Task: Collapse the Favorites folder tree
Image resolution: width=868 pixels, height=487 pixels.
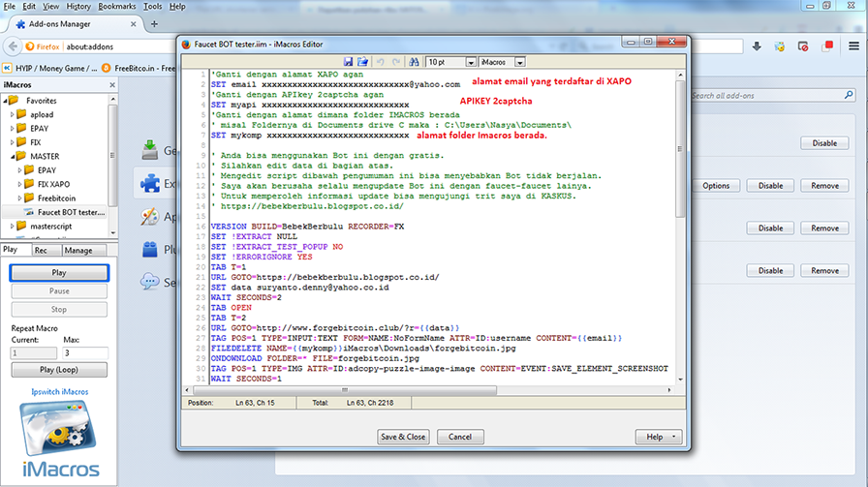Action: point(6,101)
